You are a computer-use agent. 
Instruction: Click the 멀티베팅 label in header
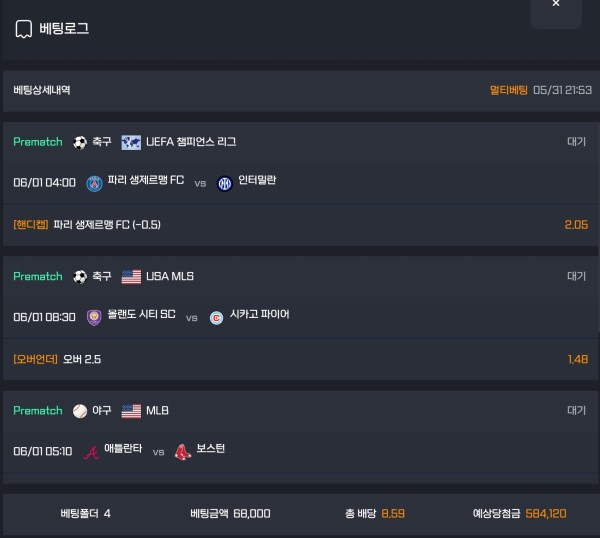coord(509,90)
